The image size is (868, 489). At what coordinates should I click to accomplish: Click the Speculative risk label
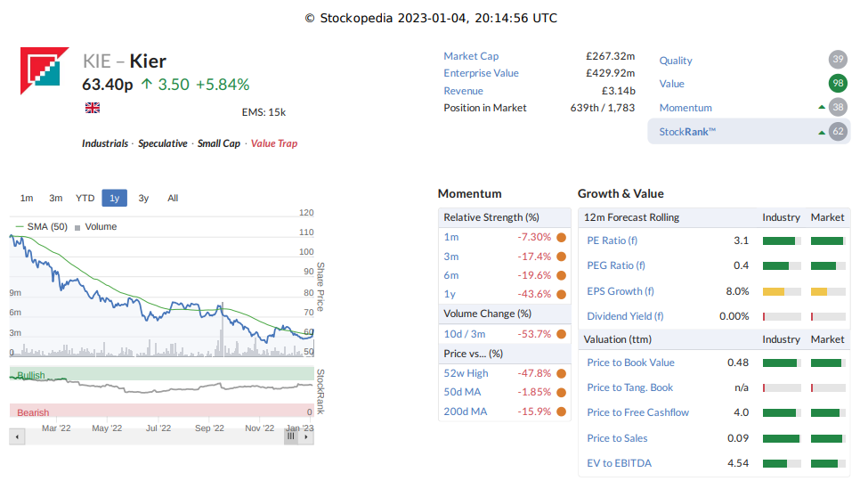coord(163,143)
